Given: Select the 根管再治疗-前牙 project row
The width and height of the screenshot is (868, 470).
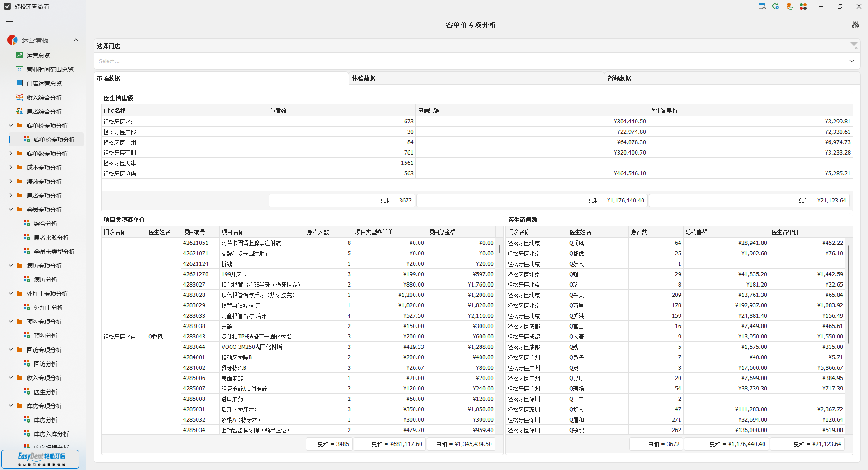Looking at the screenshot, I should coord(338,305).
